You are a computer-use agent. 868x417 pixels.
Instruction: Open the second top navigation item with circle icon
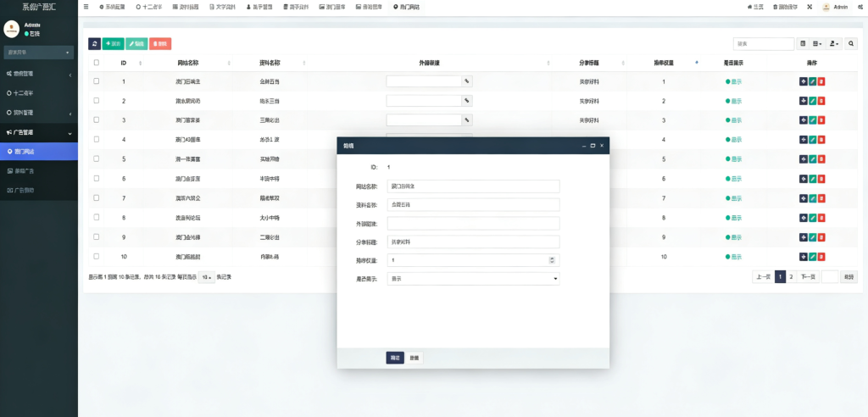[149, 7]
